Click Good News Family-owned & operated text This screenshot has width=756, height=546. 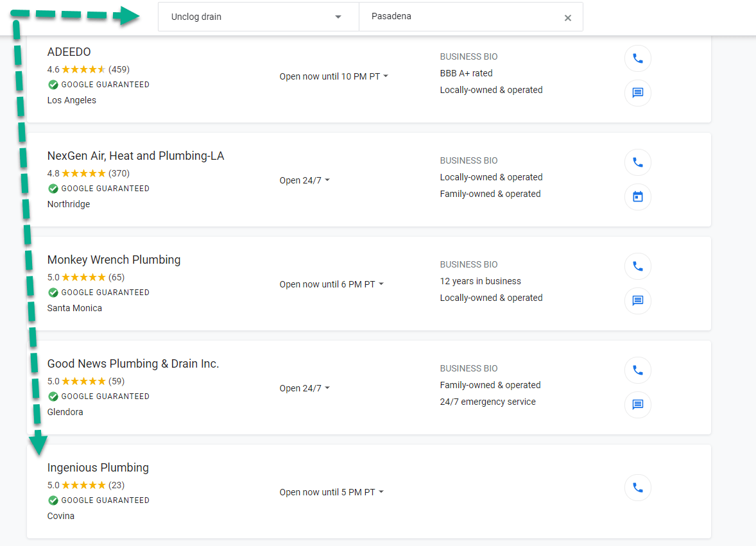(490, 385)
